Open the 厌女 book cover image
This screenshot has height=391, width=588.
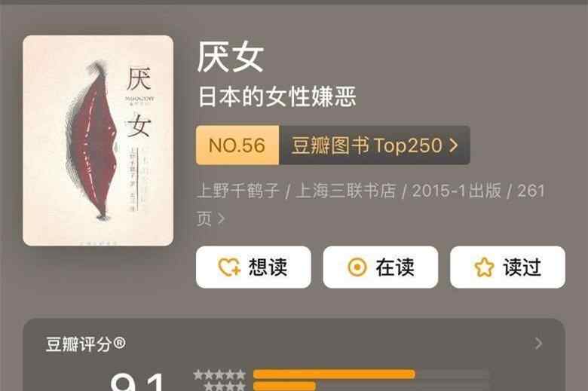click(x=98, y=141)
